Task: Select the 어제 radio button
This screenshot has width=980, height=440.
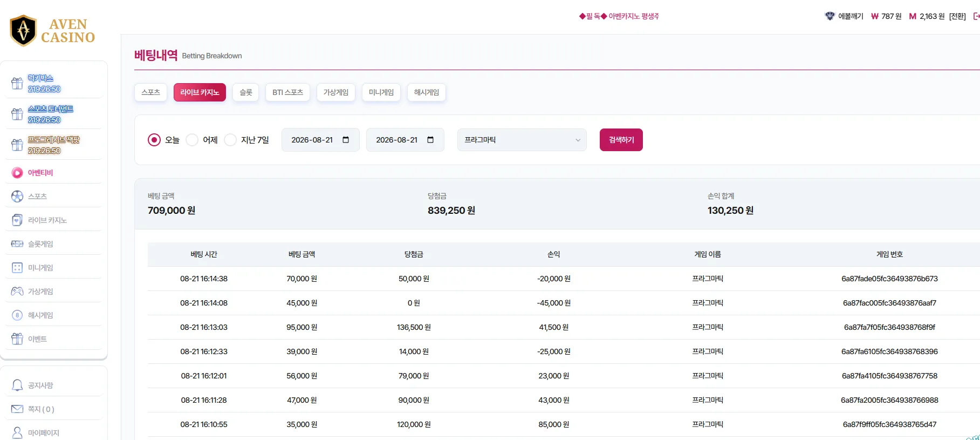Action: (192, 140)
